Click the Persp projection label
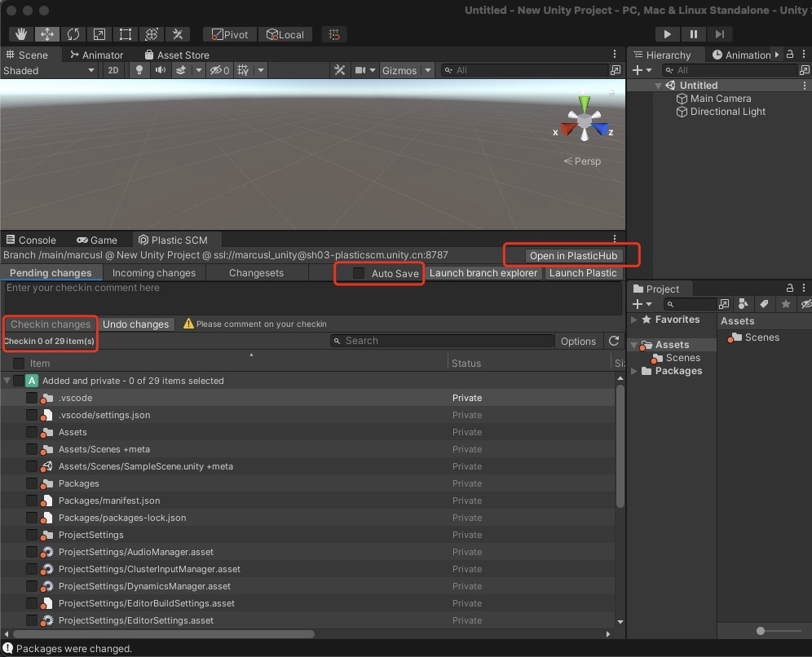This screenshot has width=812, height=657. [x=583, y=161]
